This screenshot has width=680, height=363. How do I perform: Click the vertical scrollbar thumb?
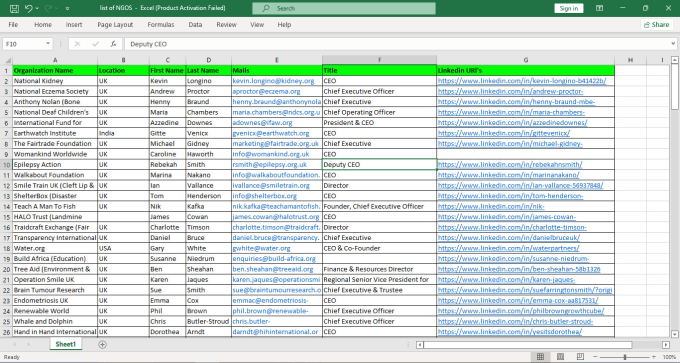pyautogui.click(x=675, y=87)
